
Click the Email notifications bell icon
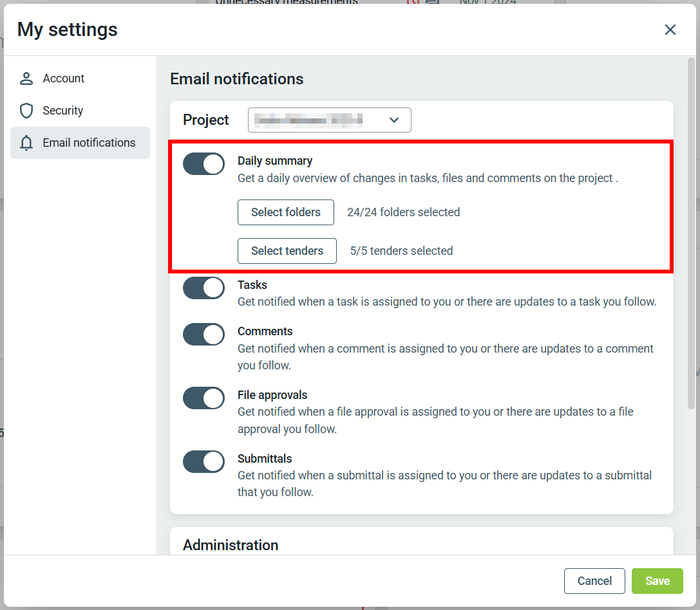click(26, 143)
